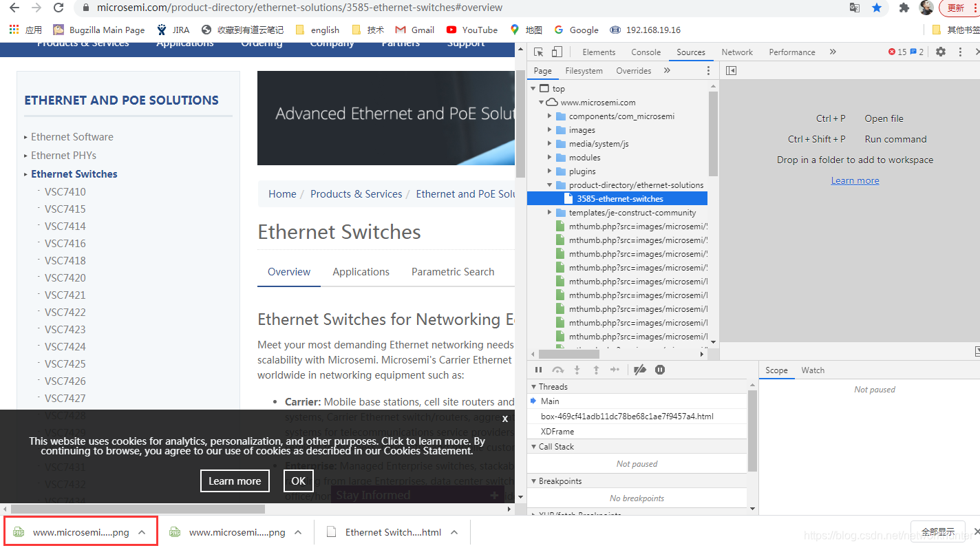Open Ethernet Software sidebar link

tap(72, 137)
